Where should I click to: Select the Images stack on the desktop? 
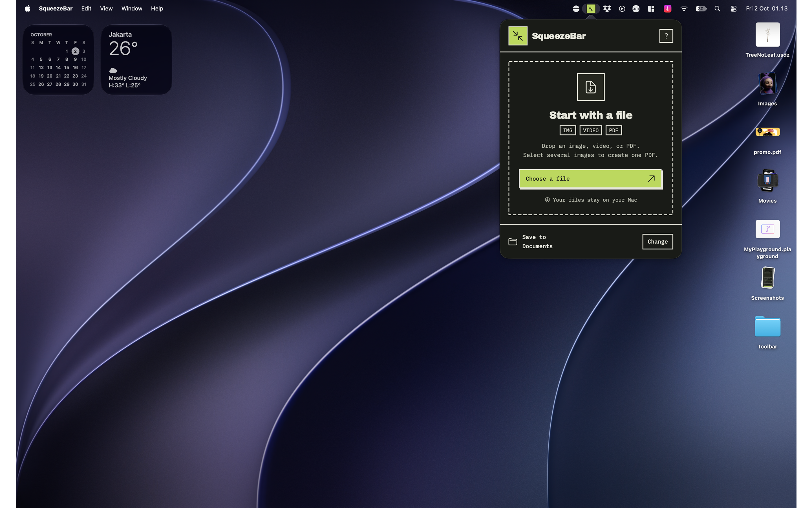(767, 89)
